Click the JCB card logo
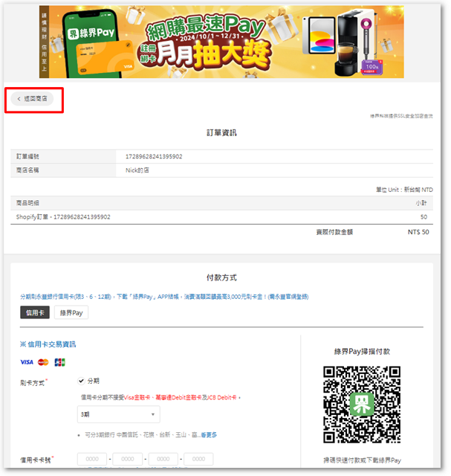This screenshot has height=476, width=451. (x=59, y=362)
